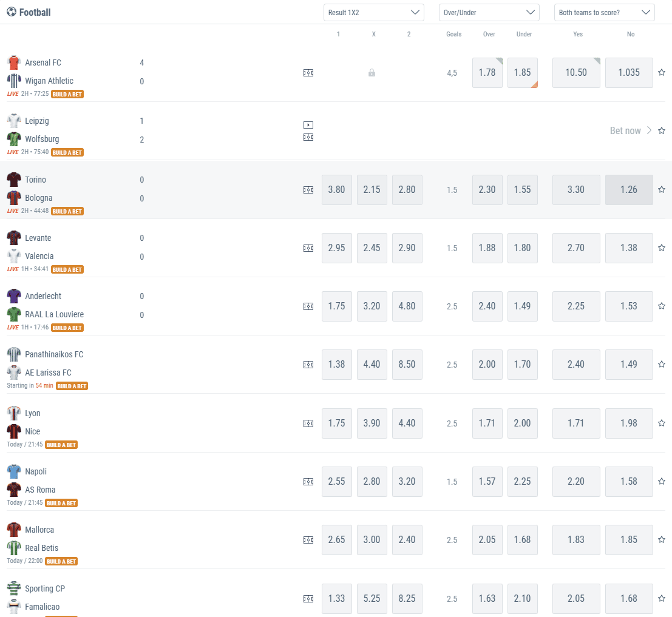
Task: Favorite the Arsenal FC vs Wigan match
Action: click(662, 72)
